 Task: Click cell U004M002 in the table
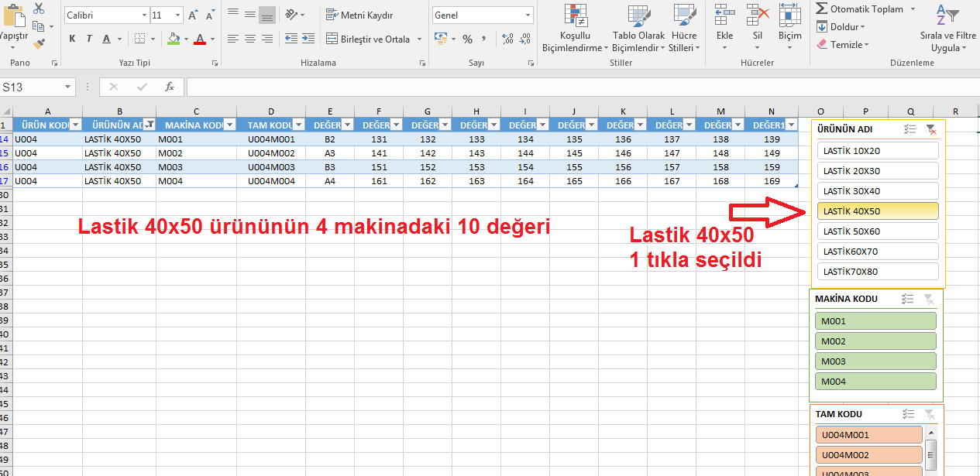(271, 153)
